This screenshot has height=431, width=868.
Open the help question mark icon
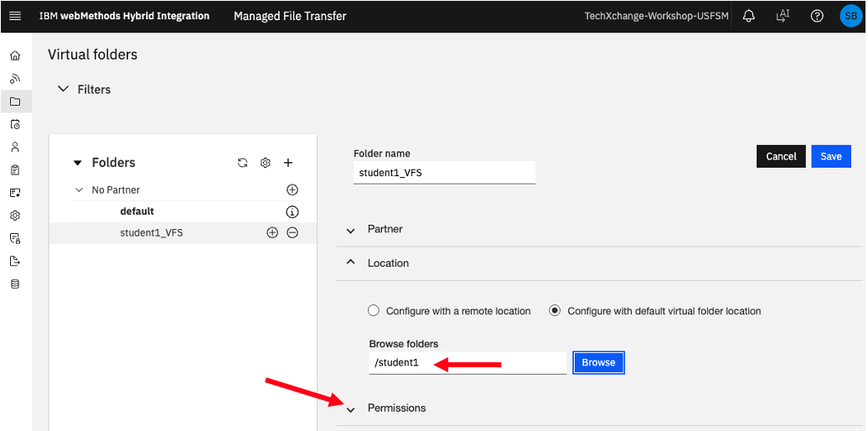817,16
